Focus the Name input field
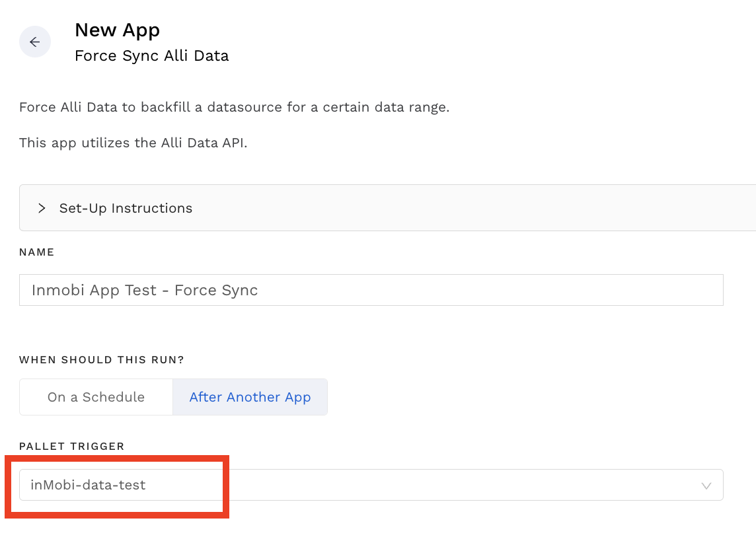Screen dimensions: 756x539 tap(371, 290)
